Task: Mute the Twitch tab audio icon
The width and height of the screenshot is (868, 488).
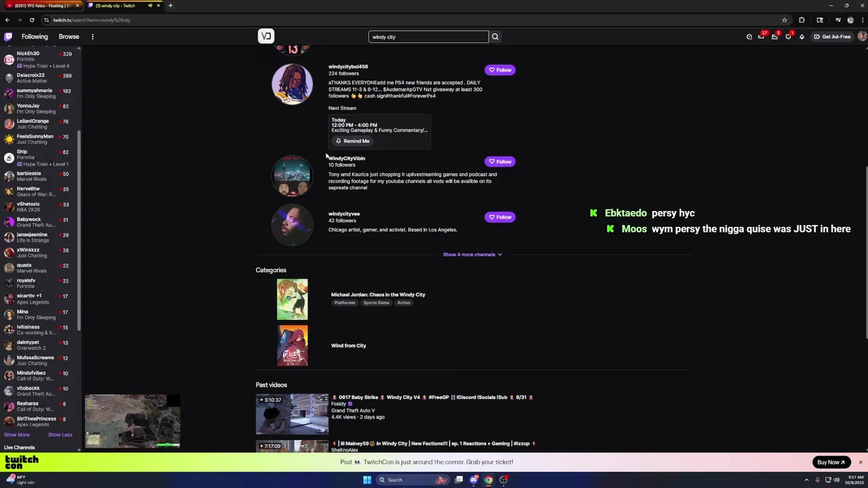Action: (150, 5)
